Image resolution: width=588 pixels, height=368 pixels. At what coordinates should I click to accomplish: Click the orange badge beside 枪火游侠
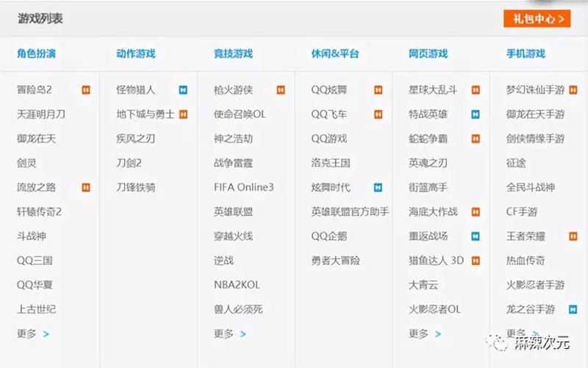pos(281,90)
